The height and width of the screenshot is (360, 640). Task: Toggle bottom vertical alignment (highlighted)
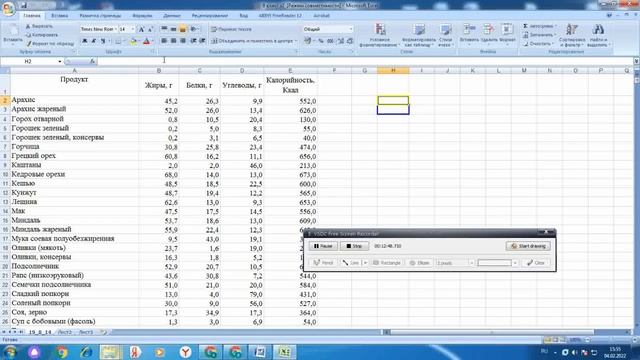click(182, 29)
